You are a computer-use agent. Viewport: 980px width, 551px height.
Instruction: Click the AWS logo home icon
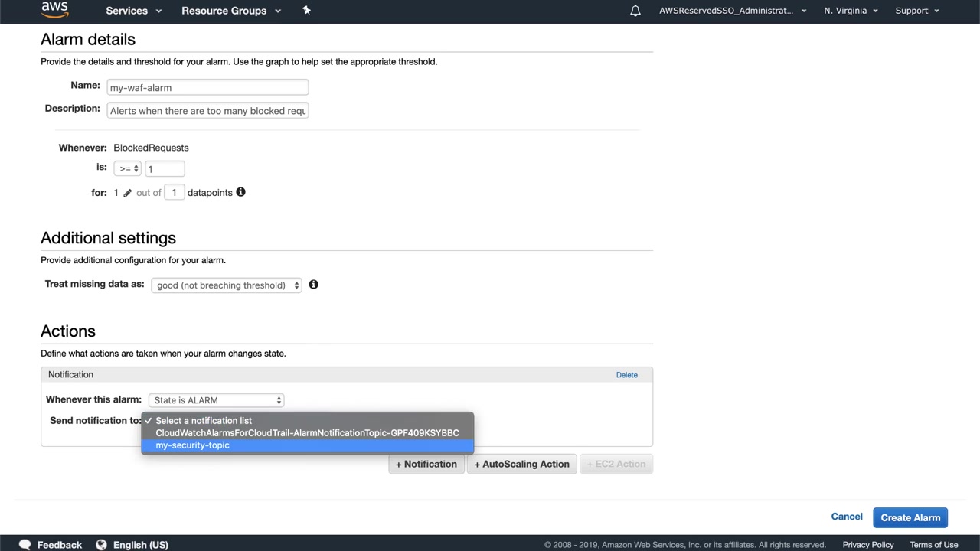pyautogui.click(x=54, y=9)
